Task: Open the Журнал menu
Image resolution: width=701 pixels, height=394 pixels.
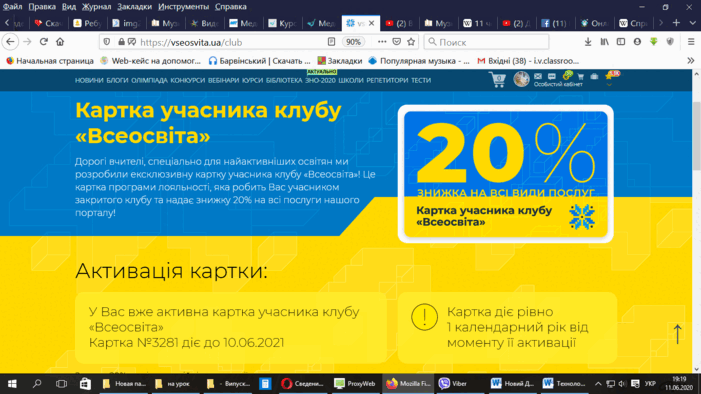Action: click(96, 7)
